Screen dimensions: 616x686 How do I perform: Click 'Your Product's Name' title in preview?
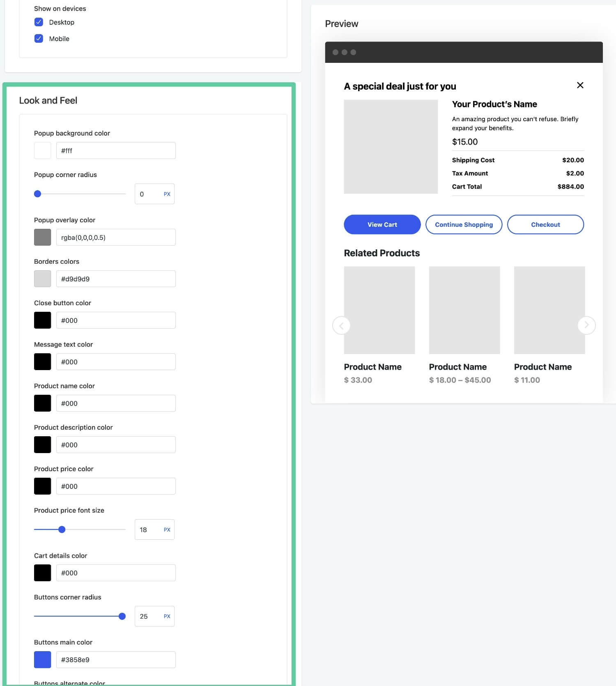pos(494,104)
